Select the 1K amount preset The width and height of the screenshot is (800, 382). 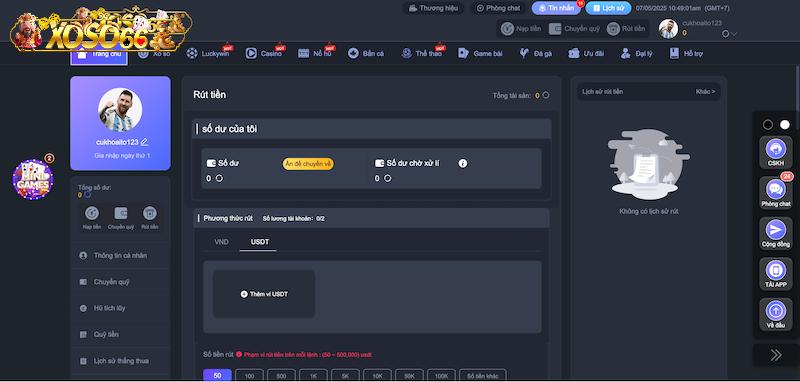click(313, 375)
